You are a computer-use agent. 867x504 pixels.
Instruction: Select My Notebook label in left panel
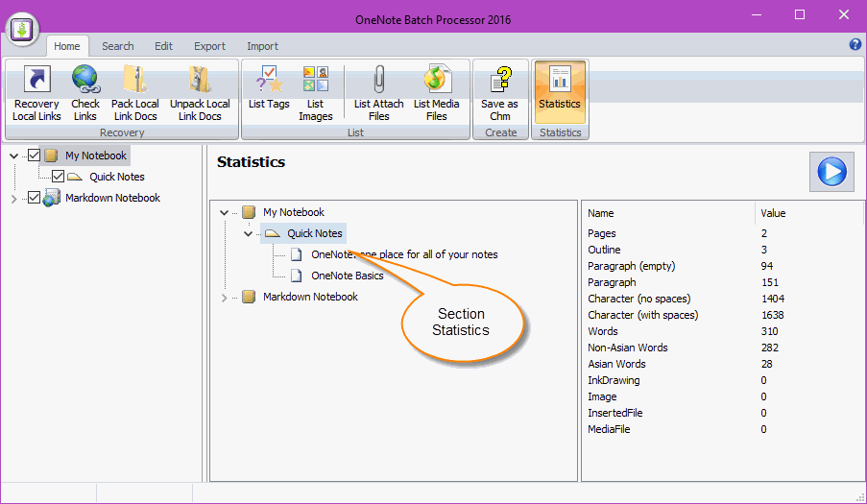click(x=96, y=156)
